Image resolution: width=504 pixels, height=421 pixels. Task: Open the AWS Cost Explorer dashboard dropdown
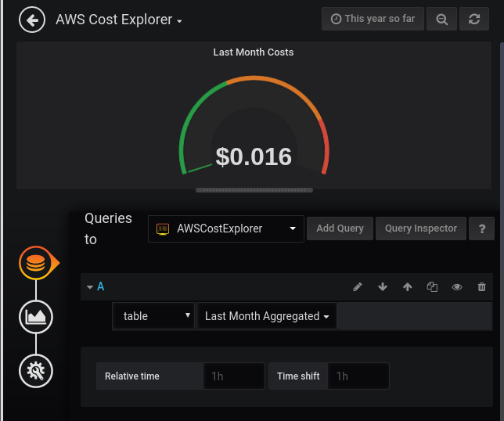pos(119,20)
